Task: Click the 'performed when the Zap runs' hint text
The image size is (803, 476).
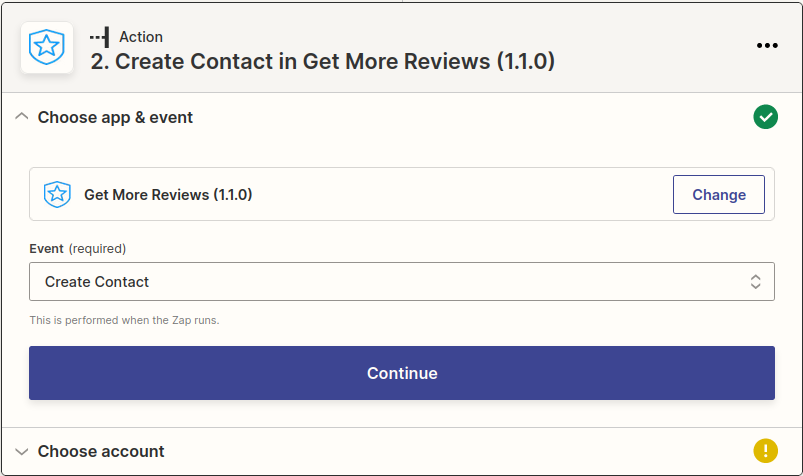Action: coord(124,321)
